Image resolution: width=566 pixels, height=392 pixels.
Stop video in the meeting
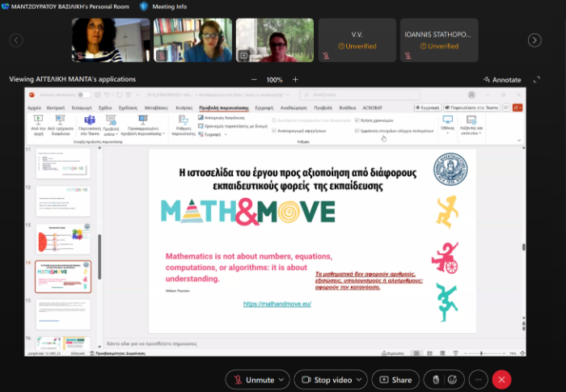(x=327, y=380)
